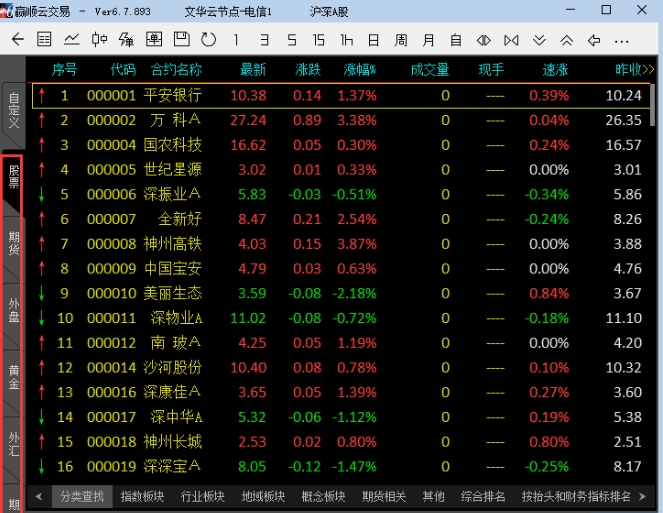663x513 pixels.
Task: Sort by 涨跌 column header
Action: point(308,69)
